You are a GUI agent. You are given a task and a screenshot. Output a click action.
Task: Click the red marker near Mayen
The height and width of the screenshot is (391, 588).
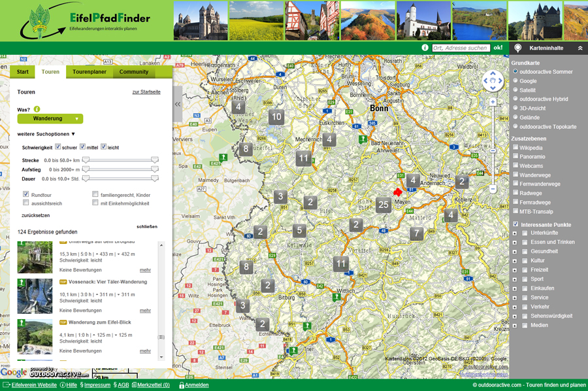coord(397,192)
